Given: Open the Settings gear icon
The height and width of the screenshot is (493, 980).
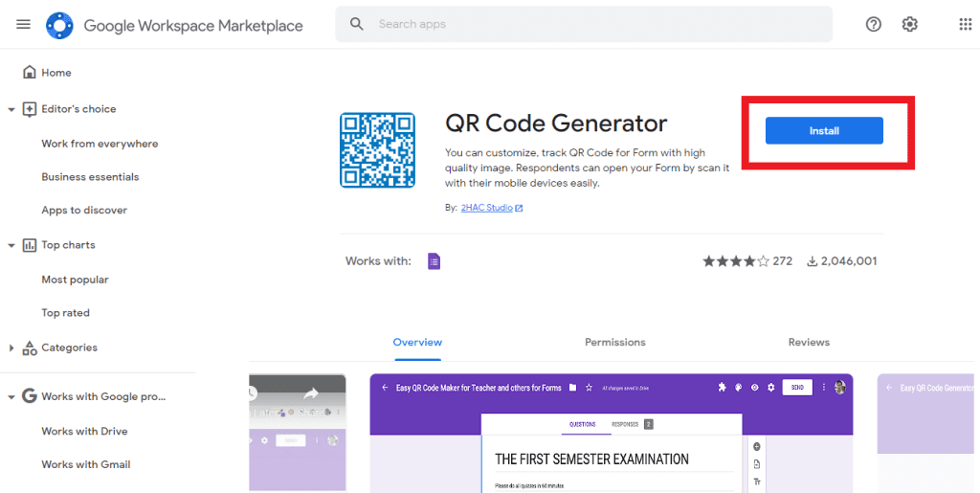Looking at the screenshot, I should [x=909, y=25].
